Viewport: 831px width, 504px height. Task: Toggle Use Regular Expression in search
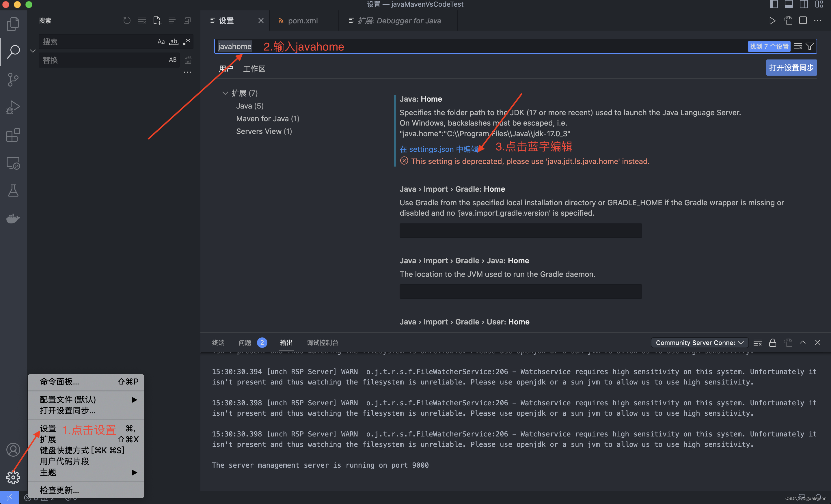click(x=187, y=42)
